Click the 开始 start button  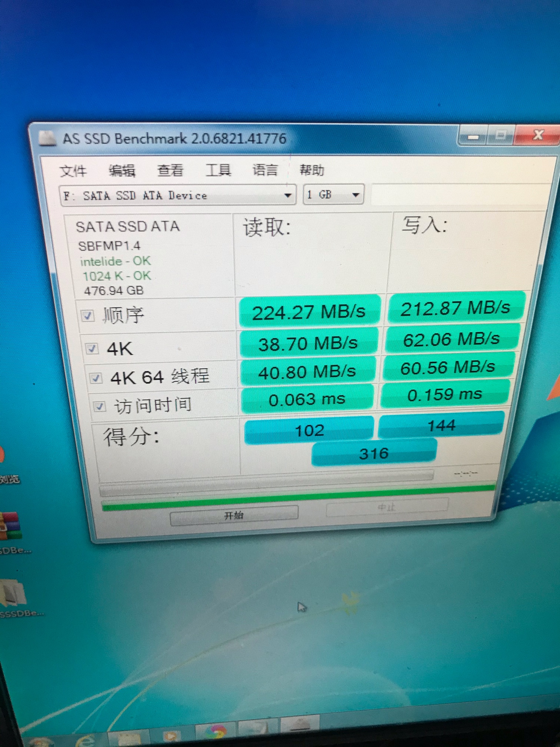(234, 515)
